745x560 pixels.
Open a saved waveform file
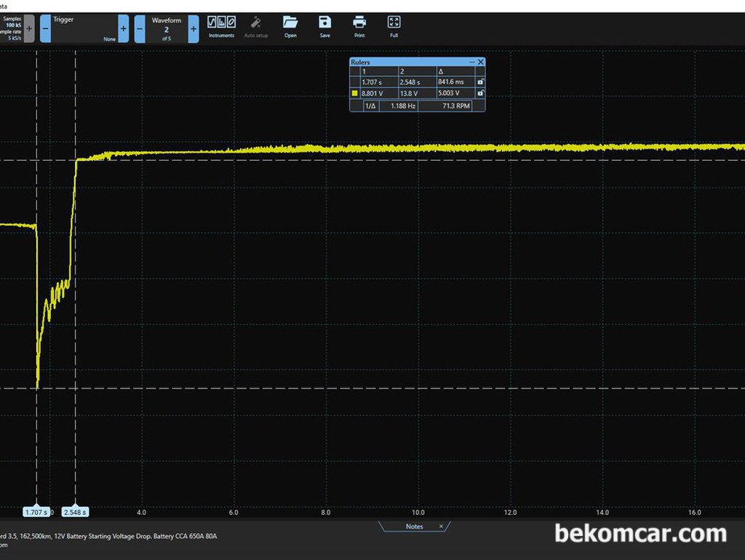click(290, 27)
